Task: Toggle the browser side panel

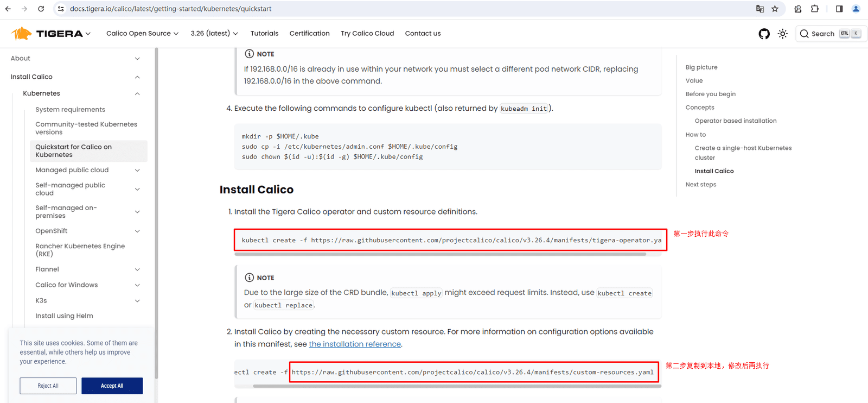Action: (x=839, y=9)
